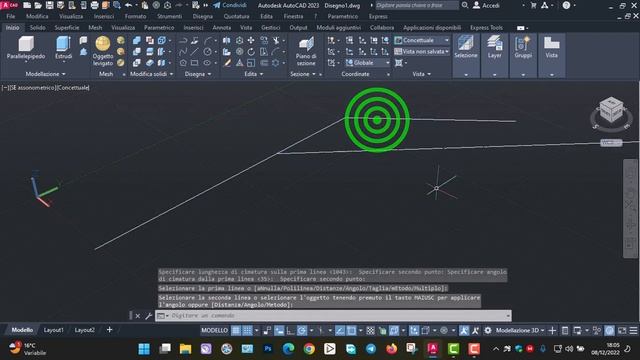This screenshot has height=360, width=640.
Task: Open Windows Start menu
Action: pyautogui.click(x=144, y=349)
